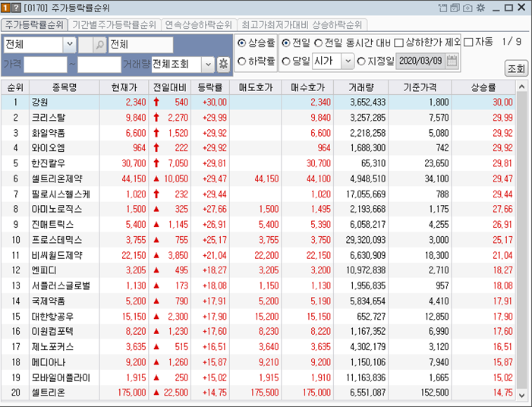Screen dimensions: 532x407
Task: Select 전일 동시간 대비 radio button
Action: click(x=318, y=43)
